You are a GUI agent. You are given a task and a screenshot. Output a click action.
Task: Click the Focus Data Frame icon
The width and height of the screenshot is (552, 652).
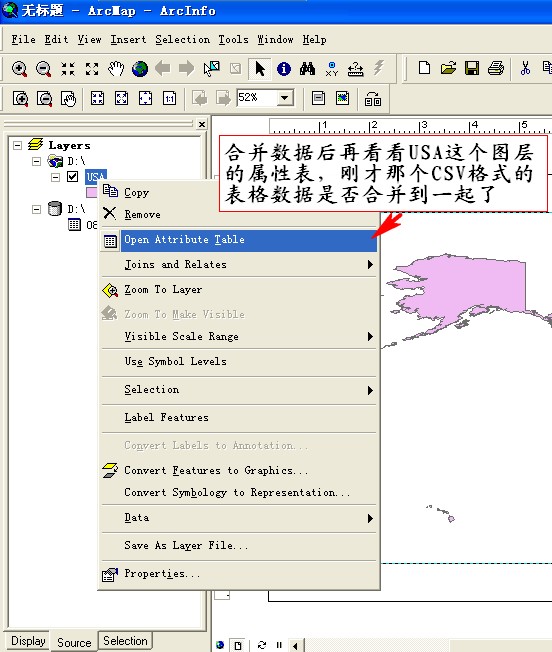pos(343,98)
